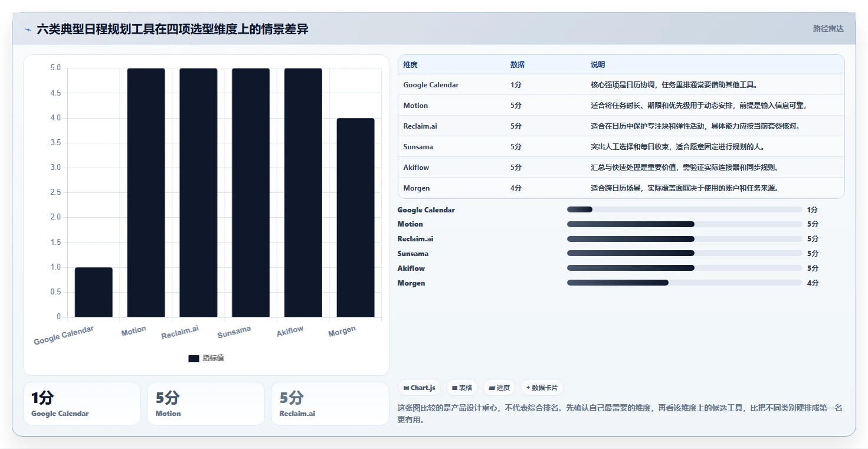The image size is (868, 449).
Task: Click the 2.5 tick on the y-axis
Action: tap(55, 192)
